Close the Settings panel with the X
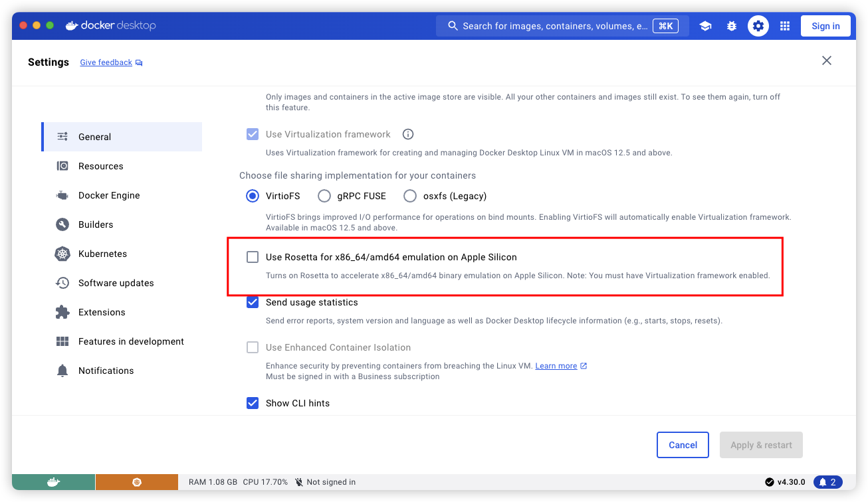This screenshot has width=868, height=502. pos(827,60)
